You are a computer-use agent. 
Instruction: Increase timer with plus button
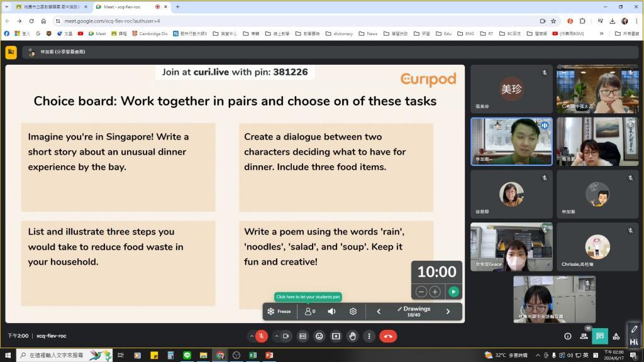[435, 292]
